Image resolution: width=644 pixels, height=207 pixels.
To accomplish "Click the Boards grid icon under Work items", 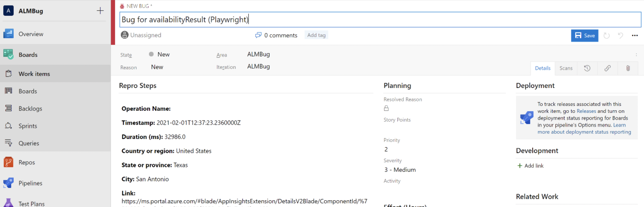I will (8, 91).
